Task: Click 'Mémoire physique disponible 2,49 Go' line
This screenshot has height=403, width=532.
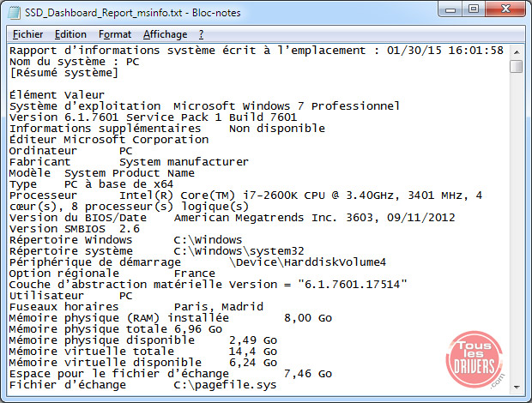Action: point(143,340)
